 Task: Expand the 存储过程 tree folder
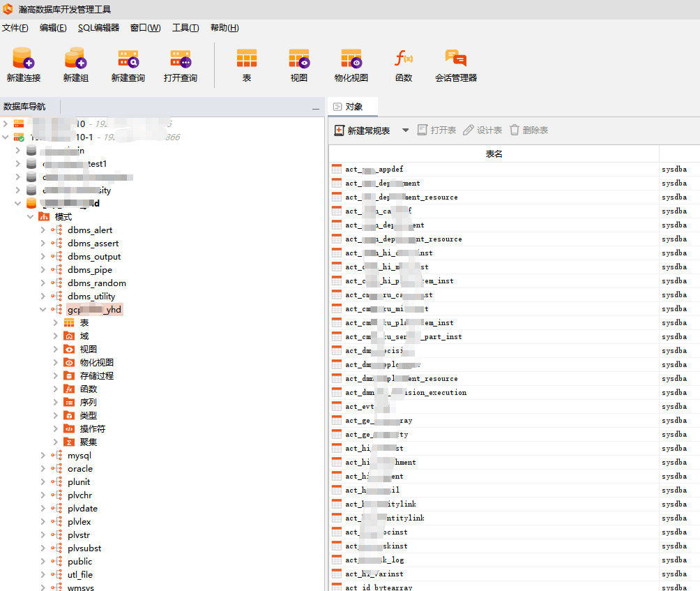coord(55,375)
